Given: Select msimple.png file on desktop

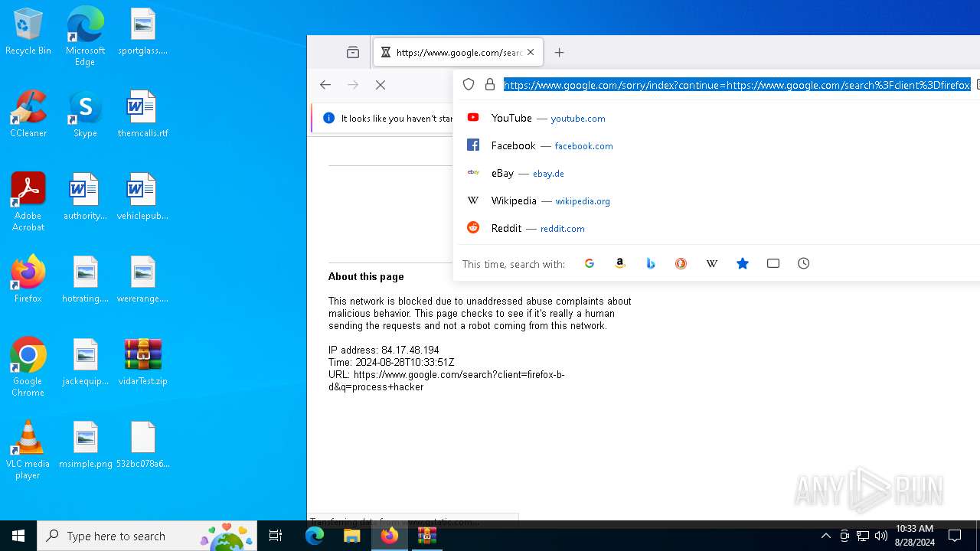Looking at the screenshot, I should [x=85, y=445].
